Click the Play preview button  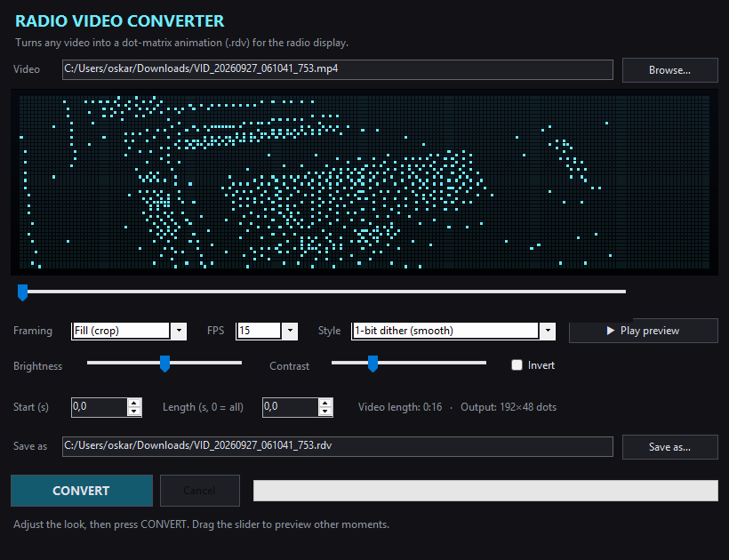644,331
